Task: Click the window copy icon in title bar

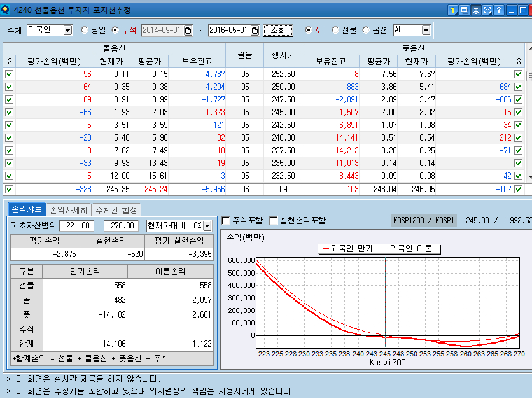Action: pos(465,10)
